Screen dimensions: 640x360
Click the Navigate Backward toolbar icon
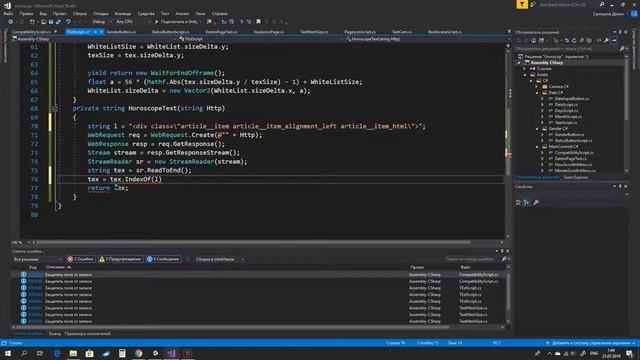click(x=11, y=22)
